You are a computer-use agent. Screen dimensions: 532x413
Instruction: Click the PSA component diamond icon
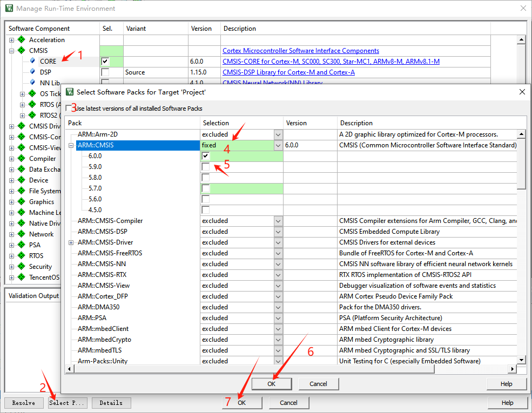point(22,245)
